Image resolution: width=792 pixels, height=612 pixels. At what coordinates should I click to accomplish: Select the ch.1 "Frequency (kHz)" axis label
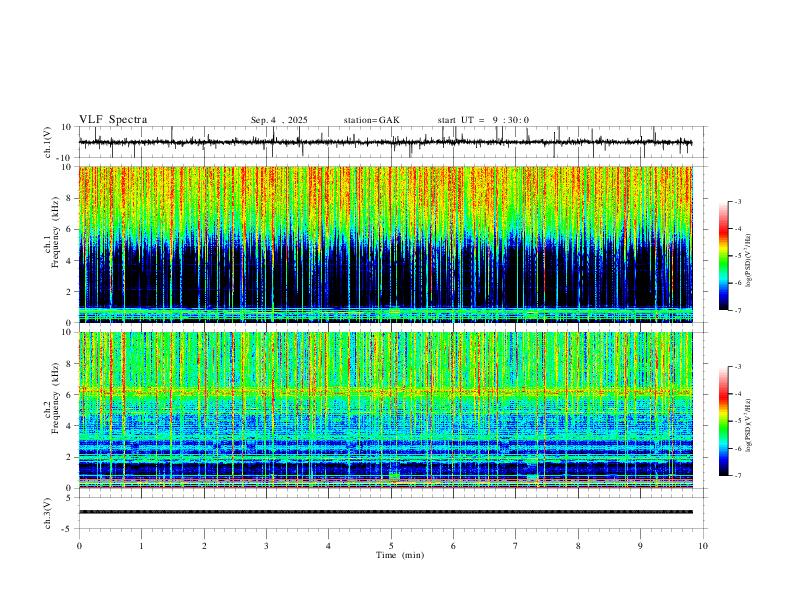[55, 233]
